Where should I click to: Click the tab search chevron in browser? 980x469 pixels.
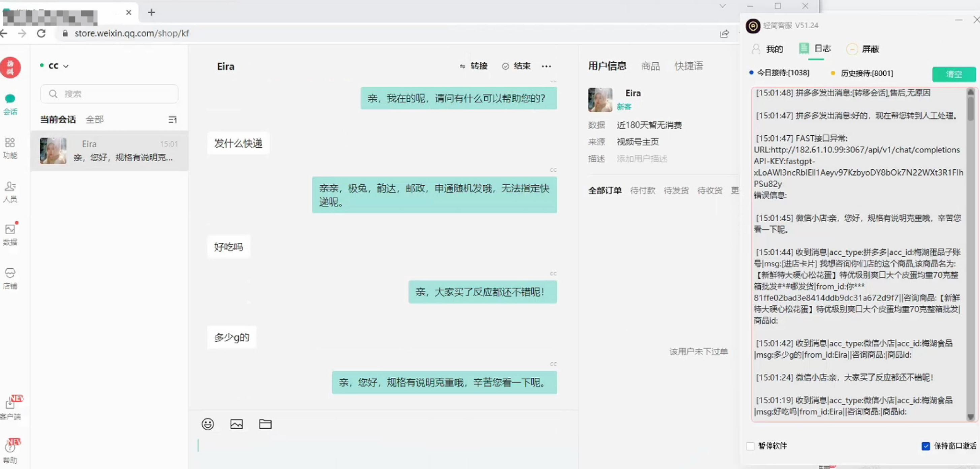click(722, 6)
